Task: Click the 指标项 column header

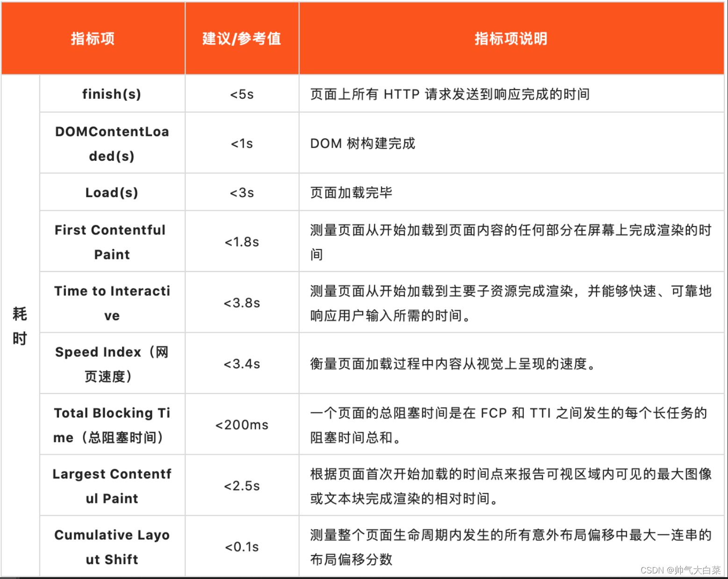Action: pos(93,38)
